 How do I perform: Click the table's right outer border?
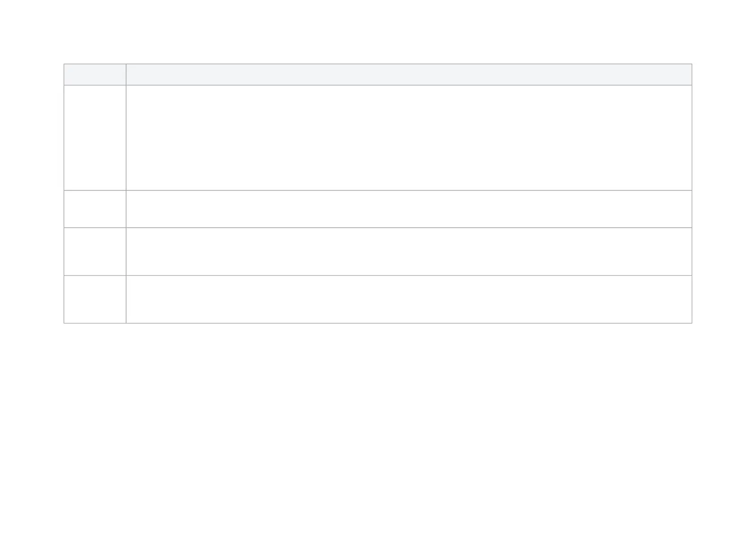point(692,194)
